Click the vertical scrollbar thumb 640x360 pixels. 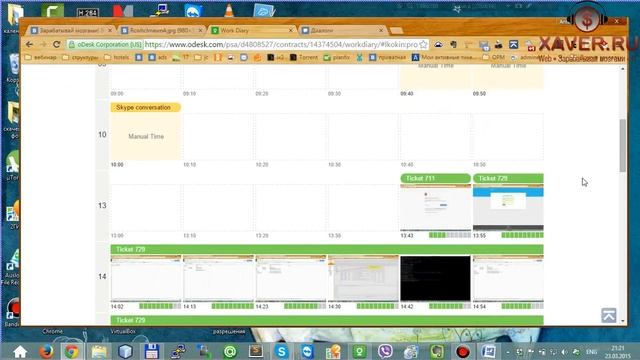point(622,145)
